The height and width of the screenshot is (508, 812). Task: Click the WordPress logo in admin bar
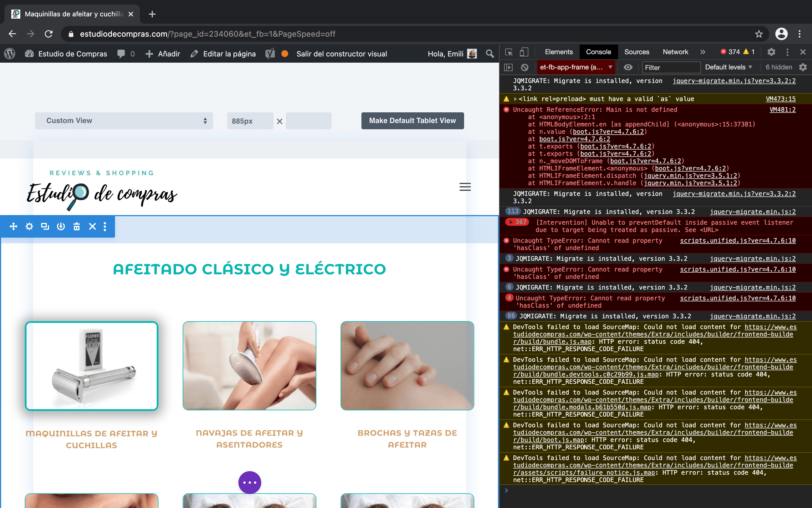coord(10,54)
